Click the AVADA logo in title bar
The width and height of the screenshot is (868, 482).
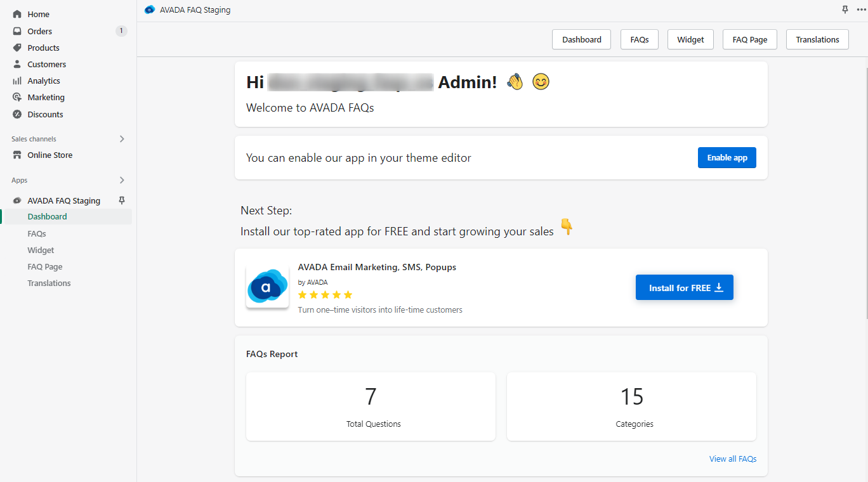[150, 10]
